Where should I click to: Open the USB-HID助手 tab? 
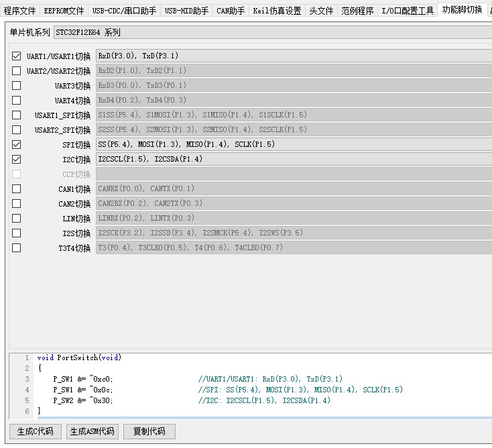point(187,11)
